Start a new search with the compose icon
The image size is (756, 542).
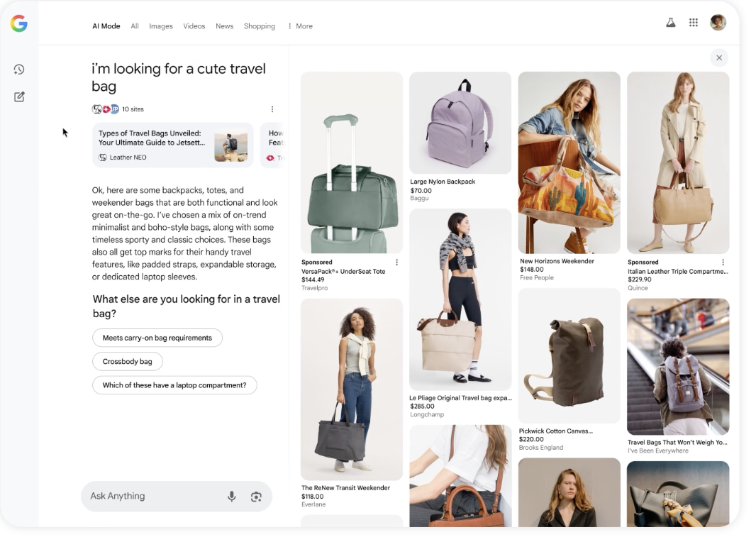click(19, 97)
